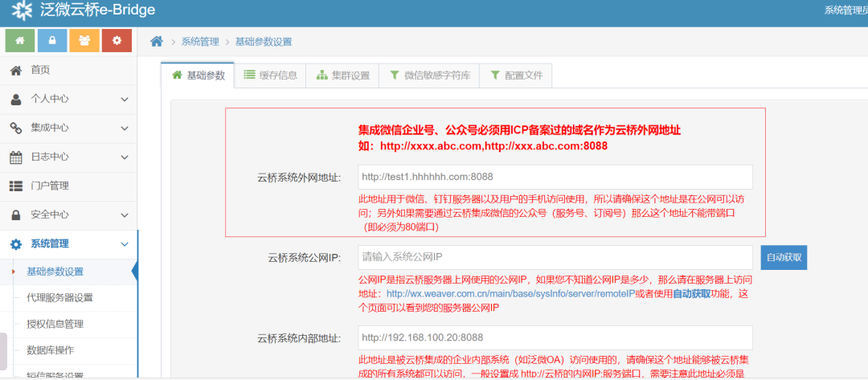Click the 自动获取 button

pos(784,258)
